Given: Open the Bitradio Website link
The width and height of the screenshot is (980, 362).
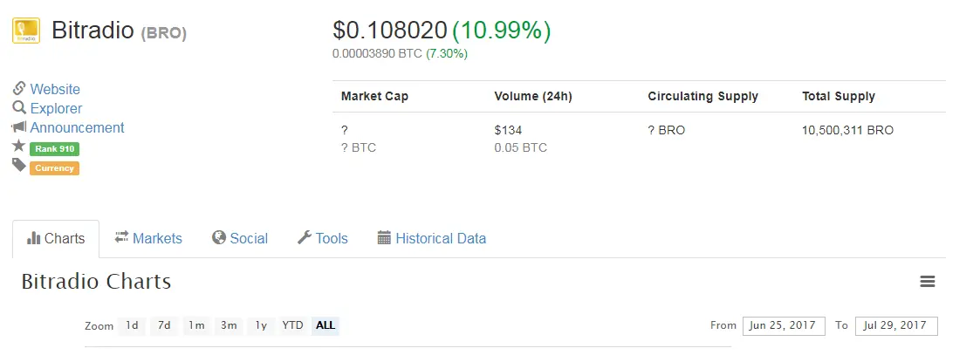Looking at the screenshot, I should [55, 89].
